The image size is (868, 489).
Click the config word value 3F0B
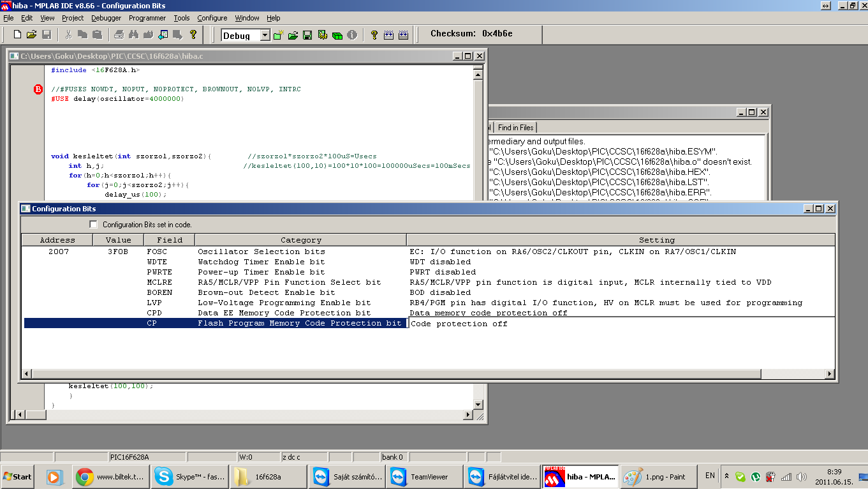tap(118, 252)
